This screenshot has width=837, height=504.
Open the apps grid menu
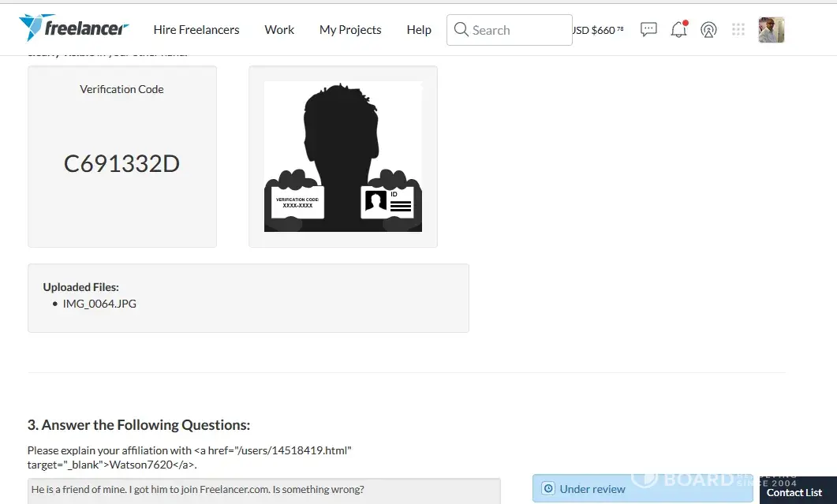[738, 30]
